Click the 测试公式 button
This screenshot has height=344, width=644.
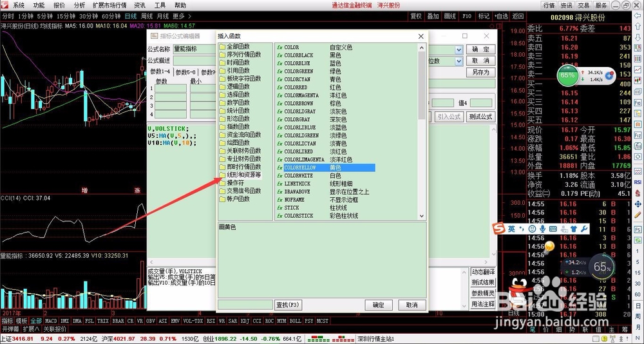click(480, 117)
